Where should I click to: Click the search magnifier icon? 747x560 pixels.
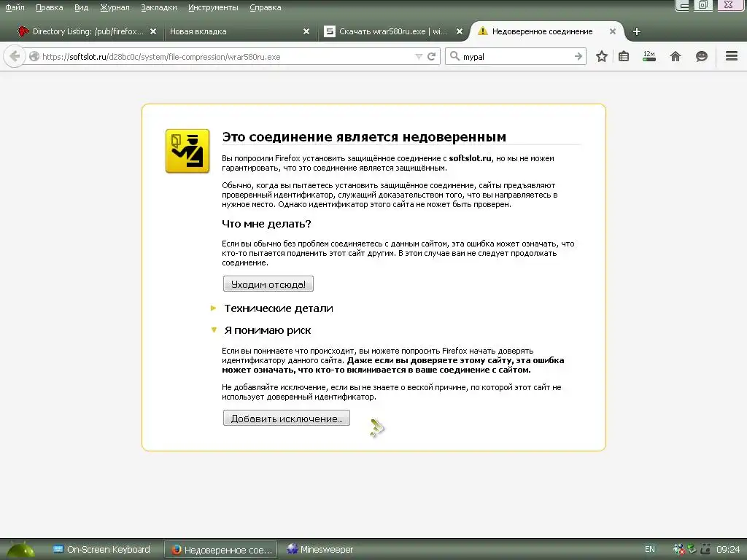pyautogui.click(x=455, y=56)
